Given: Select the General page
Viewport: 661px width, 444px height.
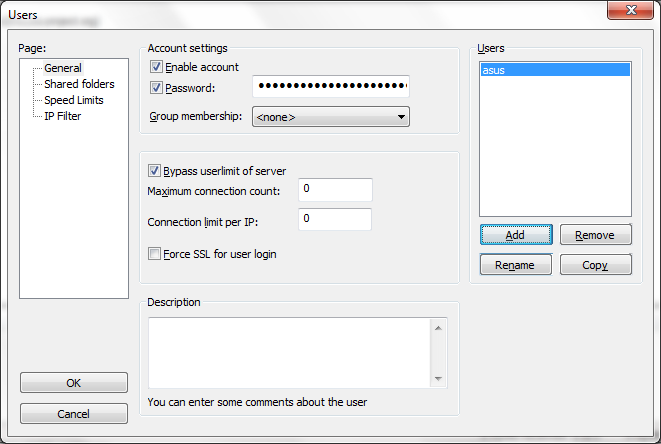Looking at the screenshot, I should 63,68.
